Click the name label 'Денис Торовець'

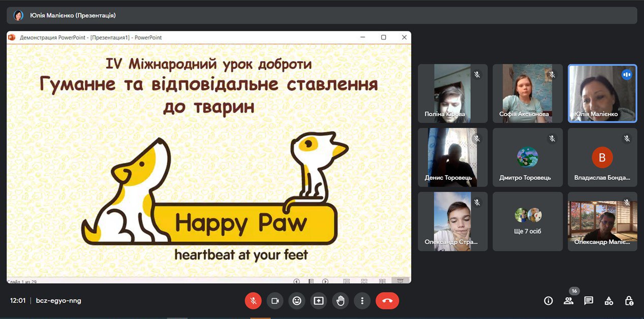pos(448,178)
